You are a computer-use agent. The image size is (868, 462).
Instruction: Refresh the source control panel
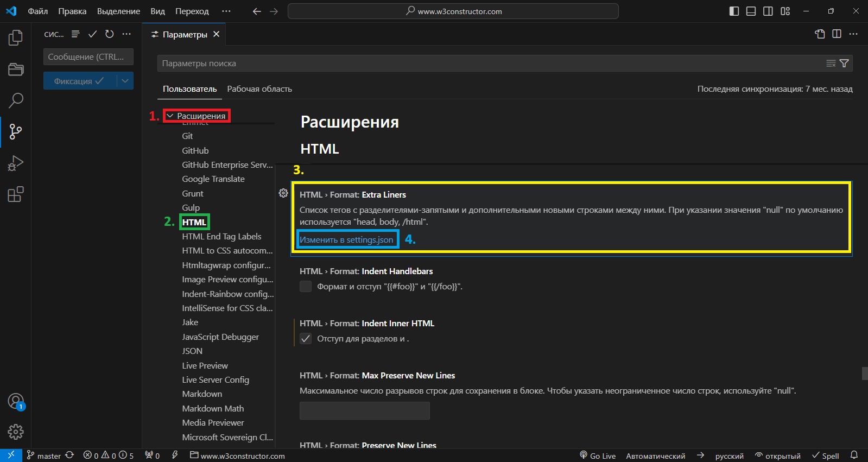110,34
